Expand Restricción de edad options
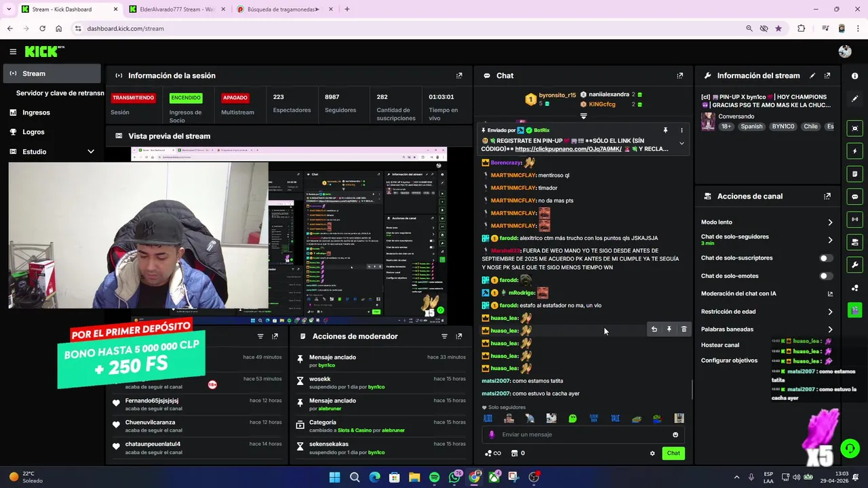This screenshot has width=868, height=488. click(x=830, y=312)
